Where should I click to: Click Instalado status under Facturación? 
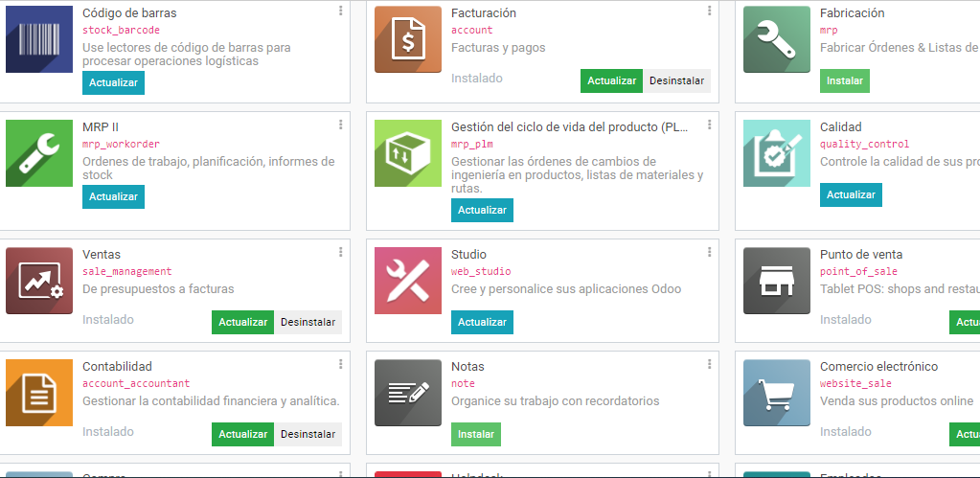(x=477, y=79)
